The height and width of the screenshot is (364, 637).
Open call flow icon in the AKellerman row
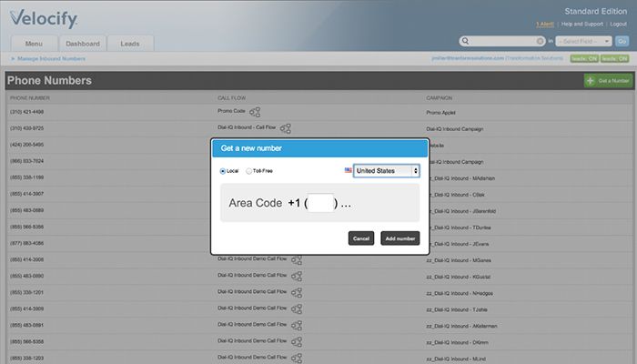coord(297,326)
